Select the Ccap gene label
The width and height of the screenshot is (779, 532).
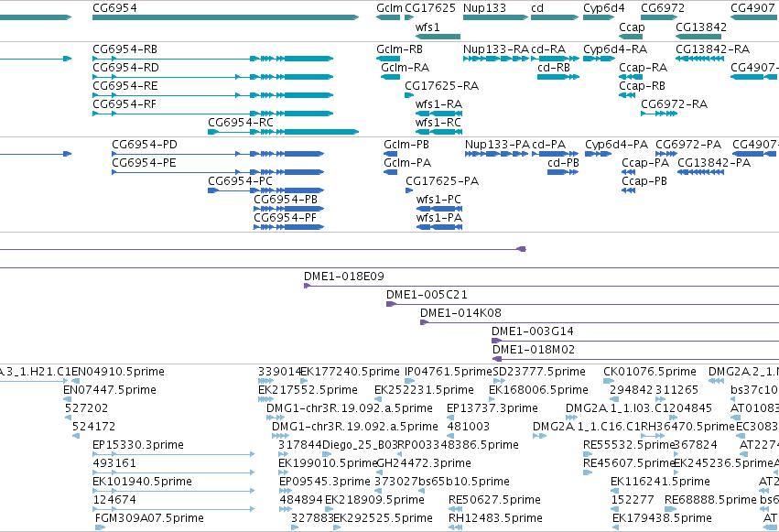[x=632, y=27]
